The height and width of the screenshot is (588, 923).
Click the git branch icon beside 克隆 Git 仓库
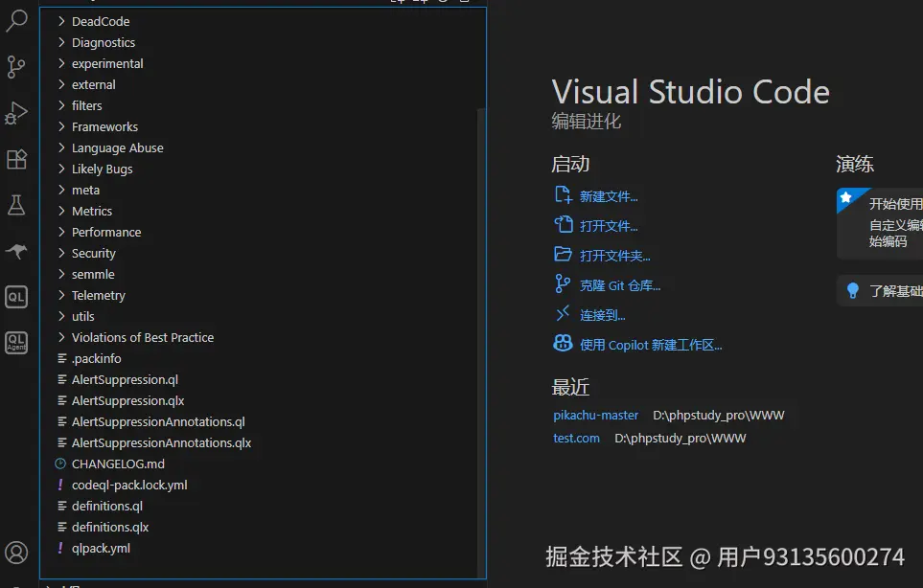coord(563,284)
